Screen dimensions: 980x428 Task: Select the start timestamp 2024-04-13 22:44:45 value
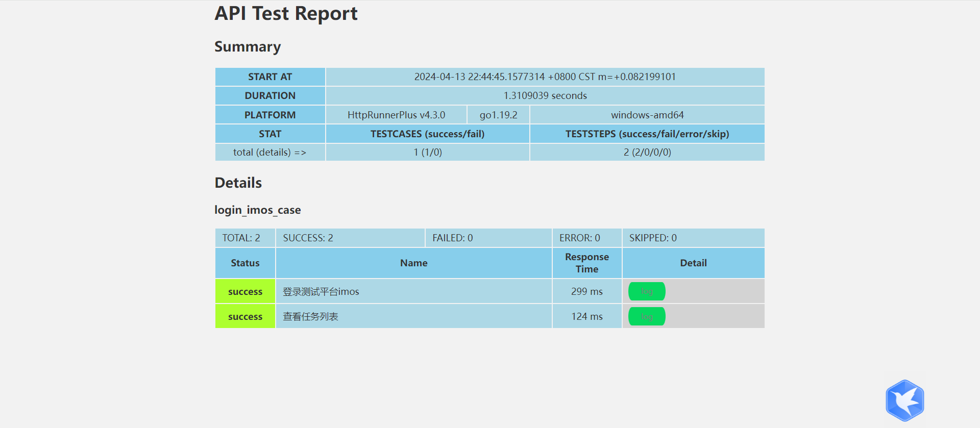pos(545,77)
